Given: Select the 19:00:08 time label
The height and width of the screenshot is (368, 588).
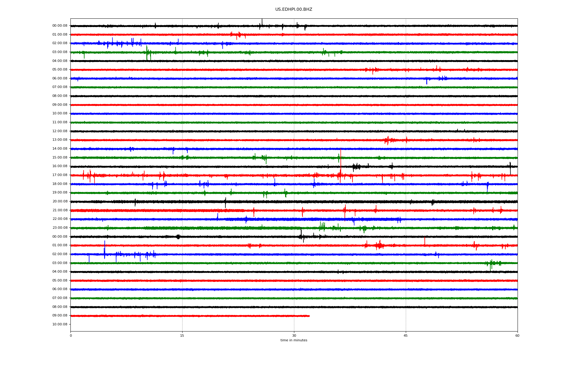Looking at the screenshot, I should point(60,193).
